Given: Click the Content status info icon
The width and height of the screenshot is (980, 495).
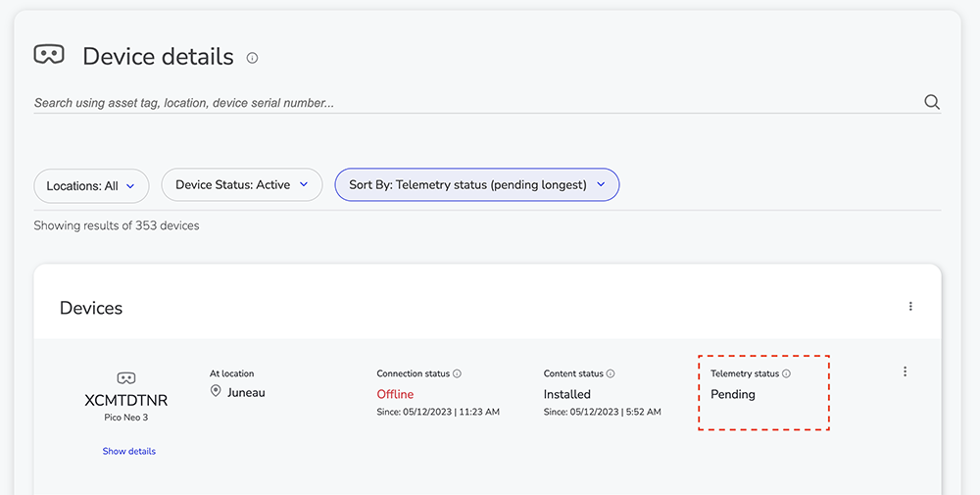Looking at the screenshot, I should coord(611,373).
